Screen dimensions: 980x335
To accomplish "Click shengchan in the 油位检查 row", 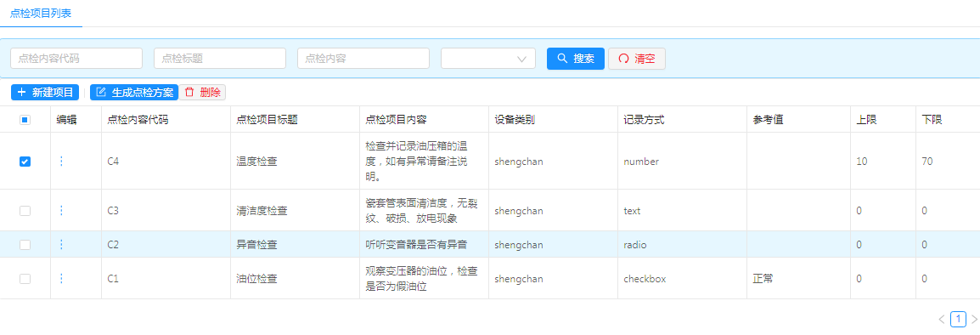I will point(519,279).
